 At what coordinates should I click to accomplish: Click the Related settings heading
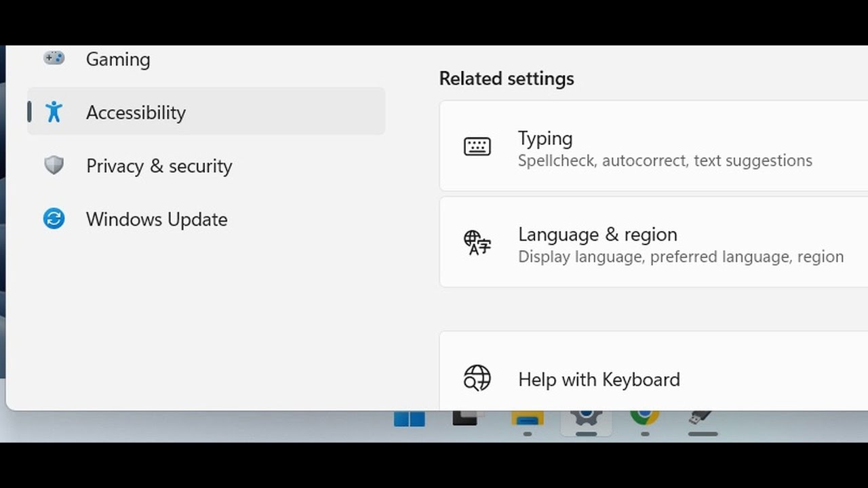(507, 79)
